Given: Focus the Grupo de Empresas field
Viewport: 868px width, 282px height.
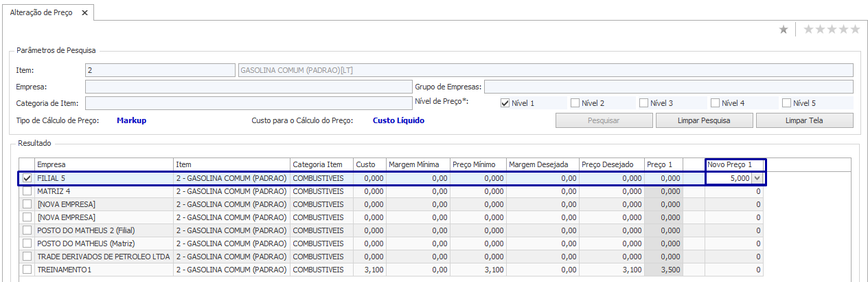Looking at the screenshot, I should (x=669, y=87).
